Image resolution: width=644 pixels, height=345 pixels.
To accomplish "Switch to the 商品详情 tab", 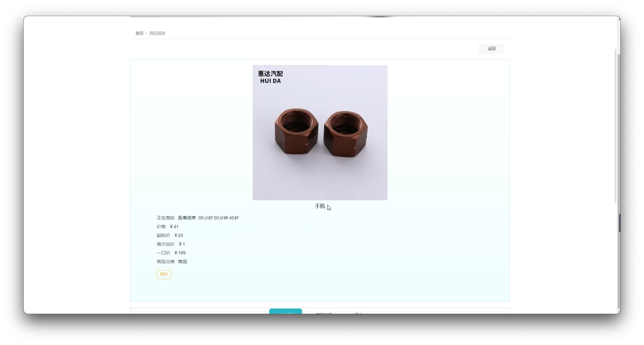I will [x=324, y=313].
